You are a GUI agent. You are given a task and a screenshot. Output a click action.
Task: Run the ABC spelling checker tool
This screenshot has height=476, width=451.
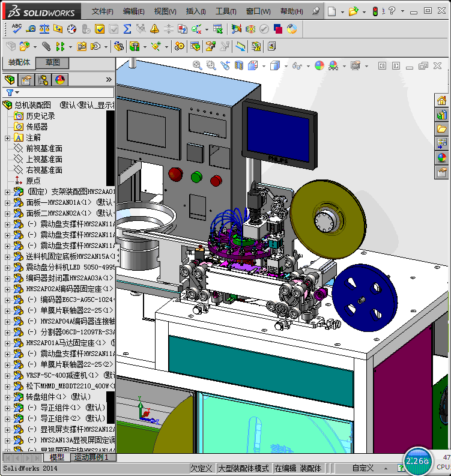coord(16,29)
